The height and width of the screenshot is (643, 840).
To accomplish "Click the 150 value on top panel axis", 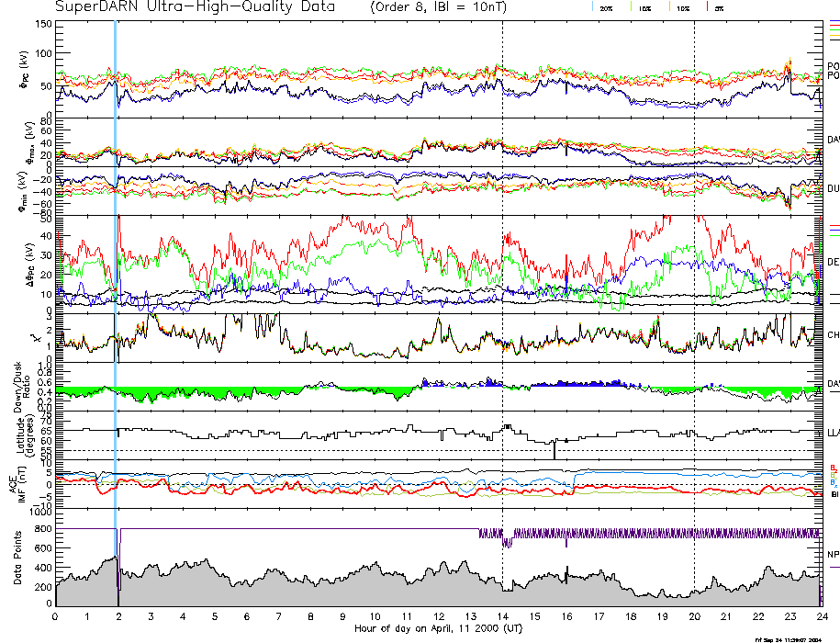I will pos(42,23).
